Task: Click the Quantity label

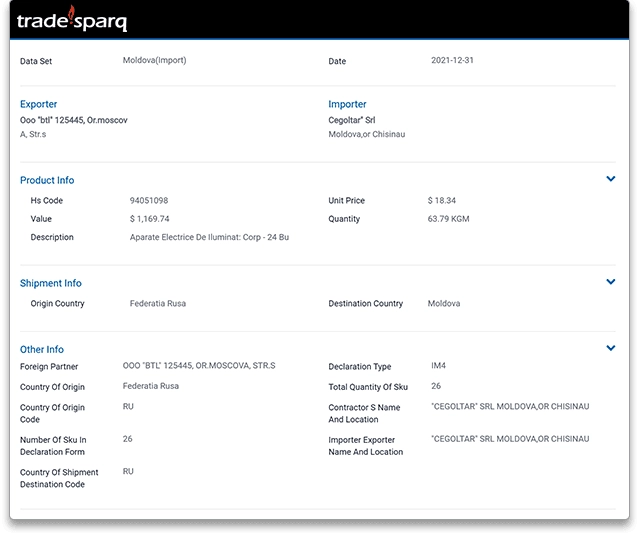Action: (x=344, y=219)
